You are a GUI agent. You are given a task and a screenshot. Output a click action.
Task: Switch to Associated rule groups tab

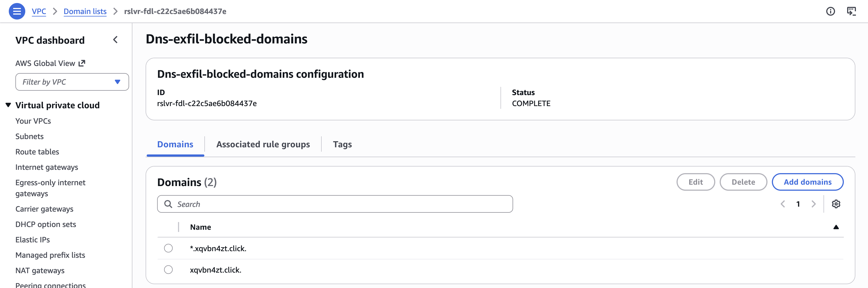263,144
